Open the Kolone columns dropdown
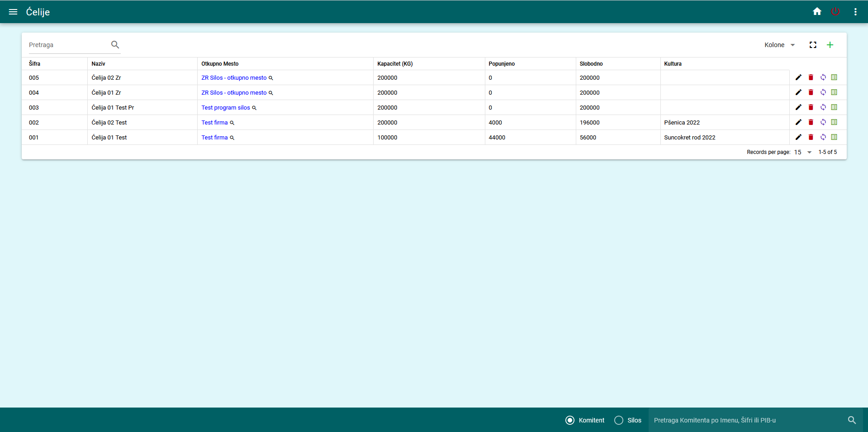Screen dimensions: 868x432 (x=778, y=45)
